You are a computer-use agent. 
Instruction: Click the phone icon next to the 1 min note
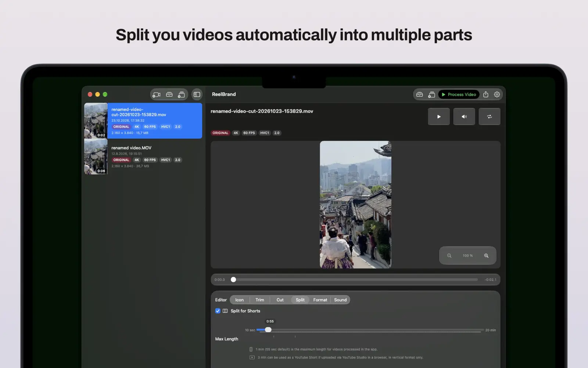pyautogui.click(x=251, y=349)
